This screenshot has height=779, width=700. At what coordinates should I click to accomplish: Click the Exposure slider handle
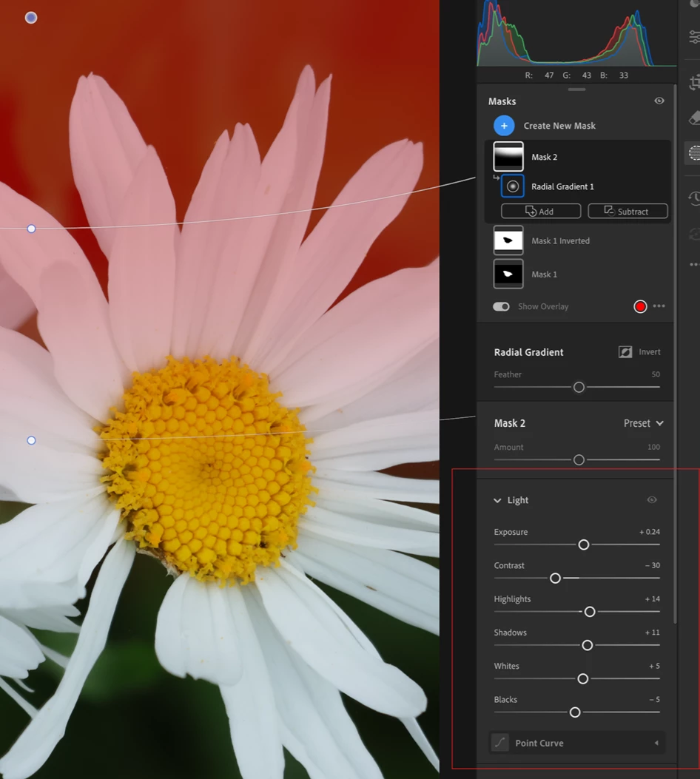[x=584, y=545]
